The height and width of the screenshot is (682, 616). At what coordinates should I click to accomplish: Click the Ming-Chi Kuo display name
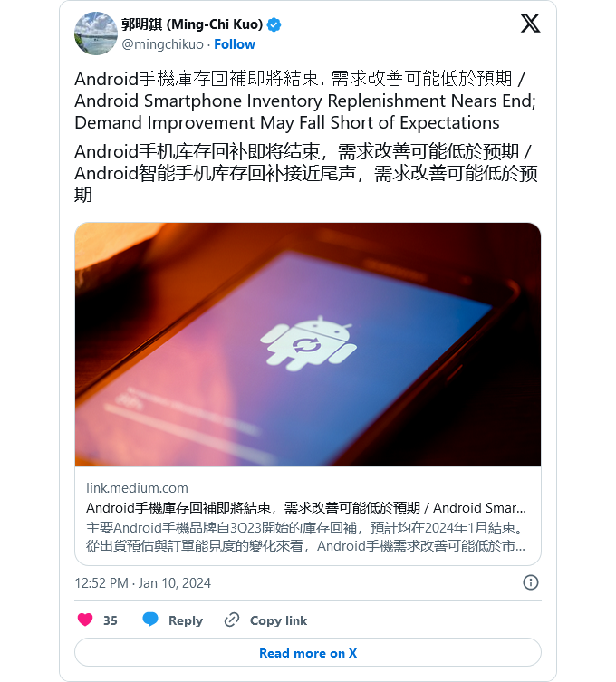pyautogui.click(x=192, y=24)
